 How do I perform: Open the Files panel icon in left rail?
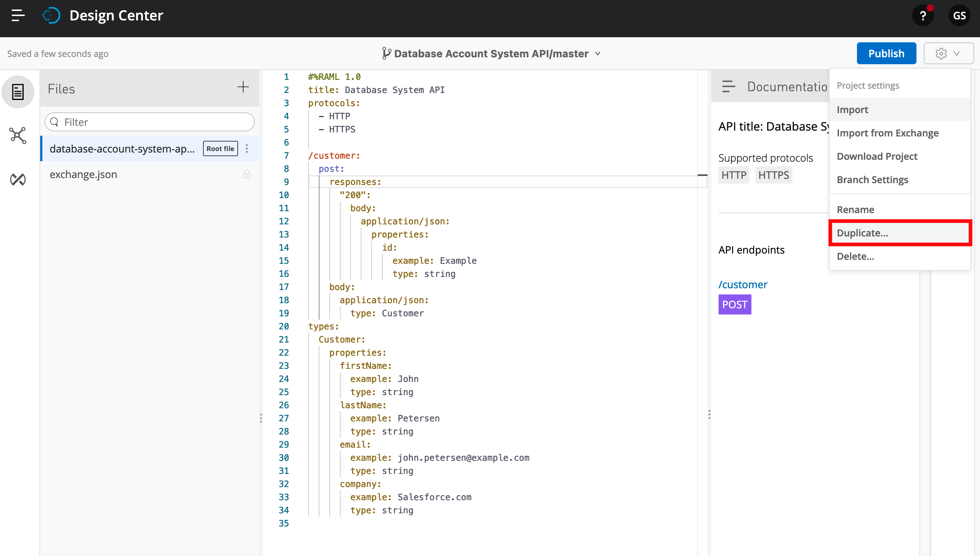(18, 92)
